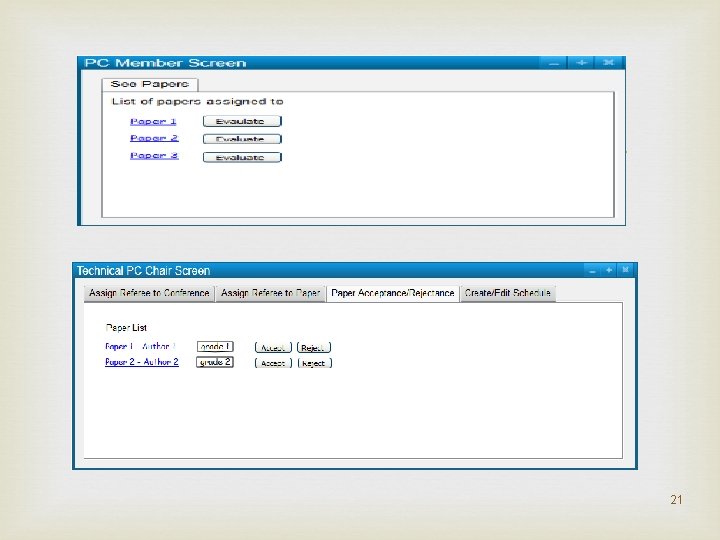
Task: Close the Technical PC Chair Screen window
Action: pyautogui.click(x=625, y=270)
